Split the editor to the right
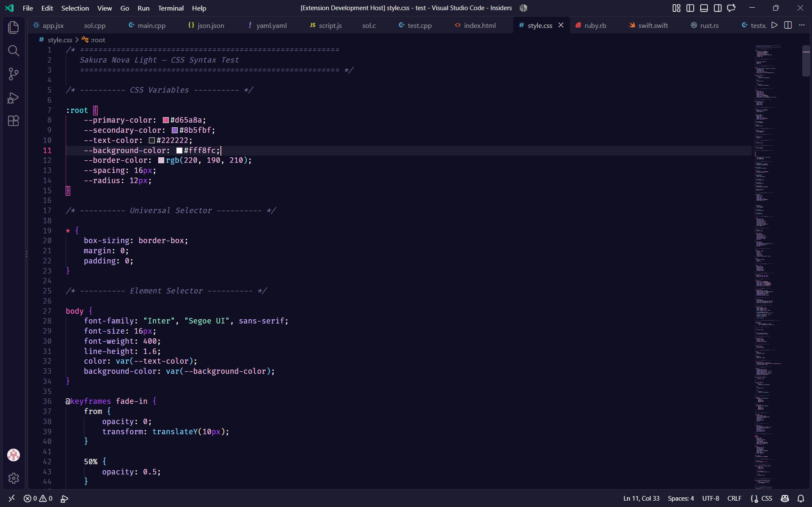812x507 pixels. coord(788,25)
